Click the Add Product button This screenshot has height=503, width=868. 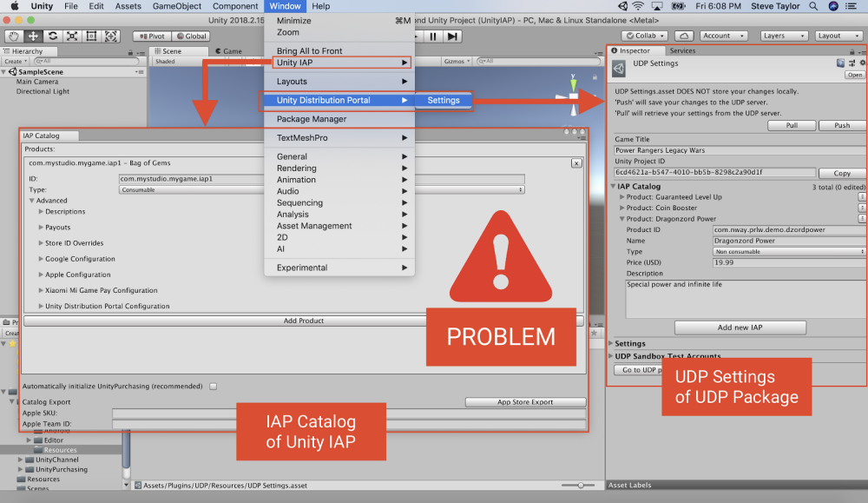pos(303,321)
